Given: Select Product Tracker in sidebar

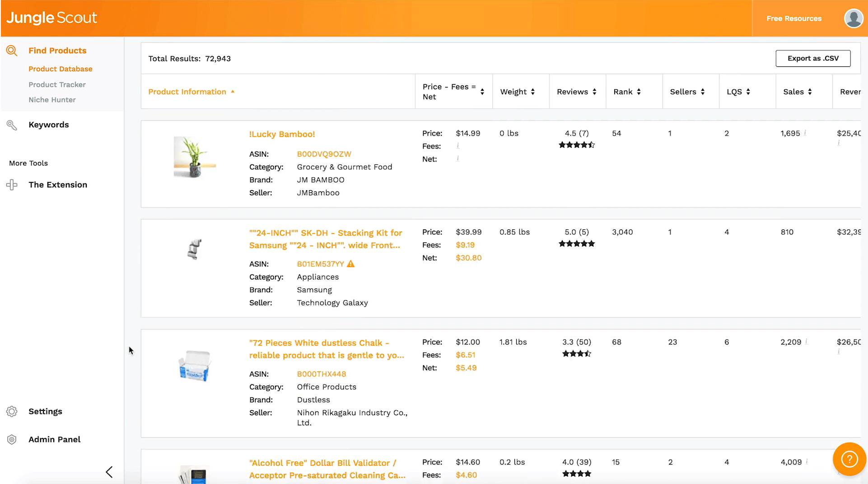Looking at the screenshot, I should click(57, 85).
